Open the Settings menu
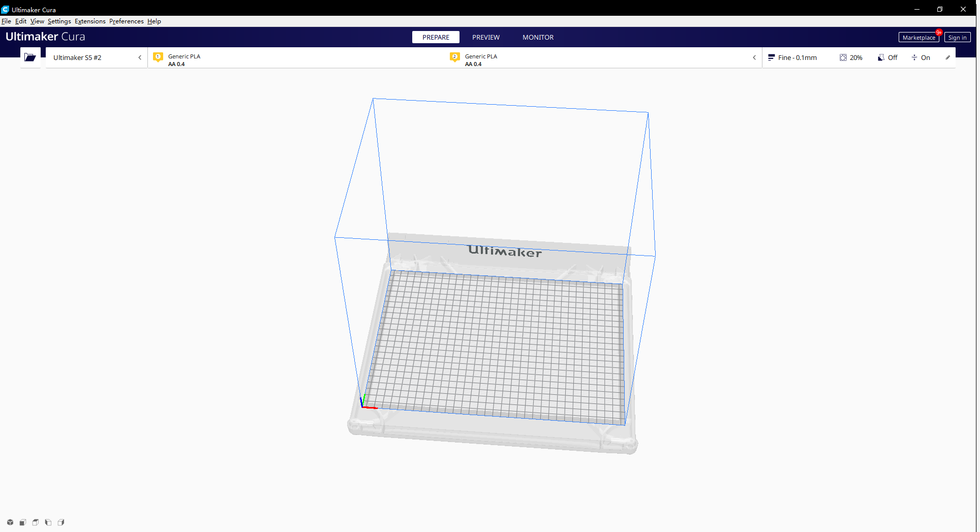 (59, 21)
